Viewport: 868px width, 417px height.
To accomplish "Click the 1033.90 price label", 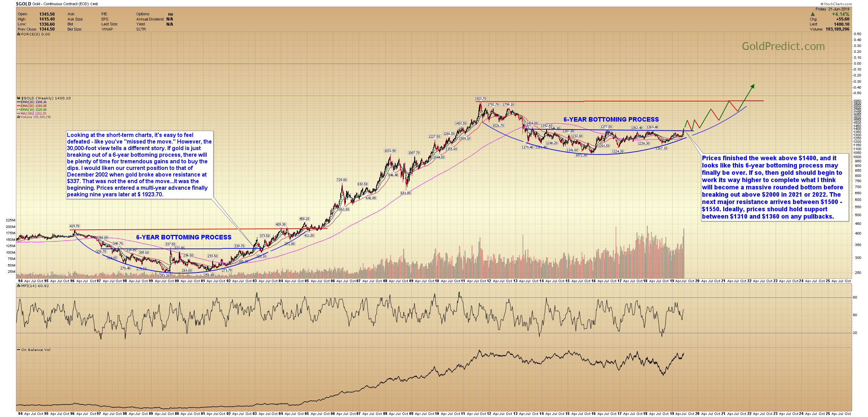I will (390, 151).
